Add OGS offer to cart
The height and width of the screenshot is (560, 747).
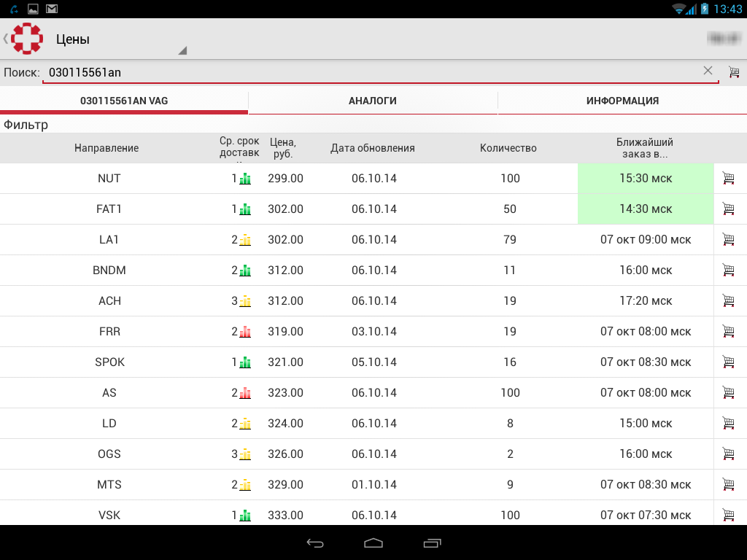pos(728,454)
